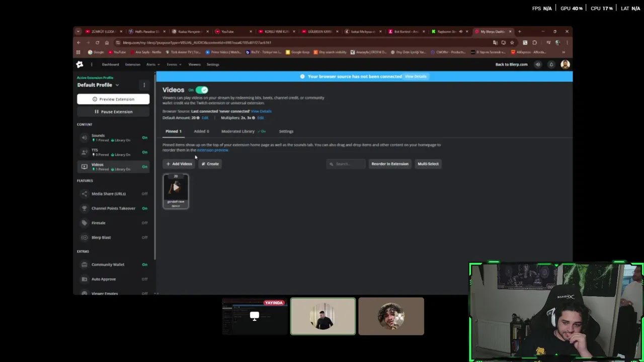This screenshot has height=362, width=644.
Task: Click the browser home icon
Action: click(107, 43)
